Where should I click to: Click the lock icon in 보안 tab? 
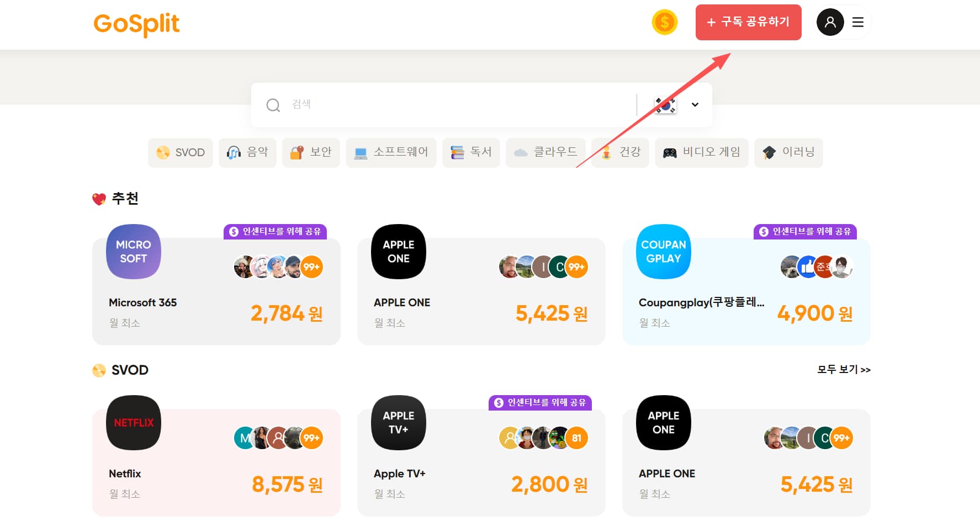(297, 153)
